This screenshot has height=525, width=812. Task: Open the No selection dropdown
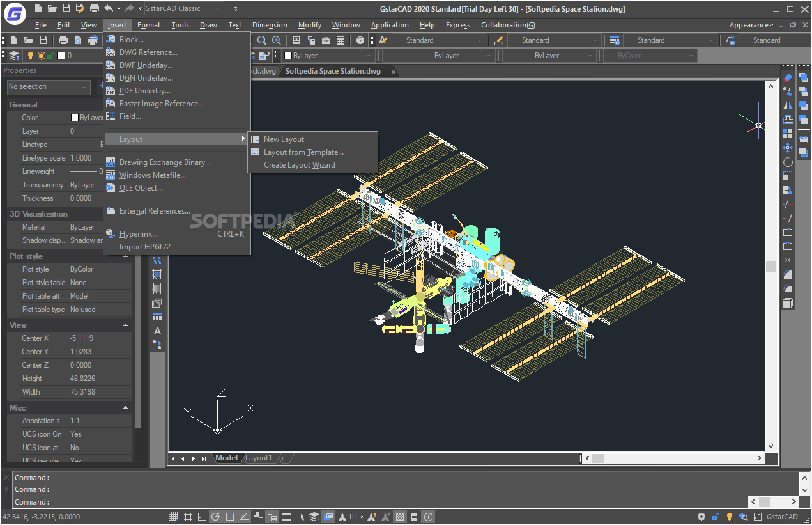pos(49,86)
